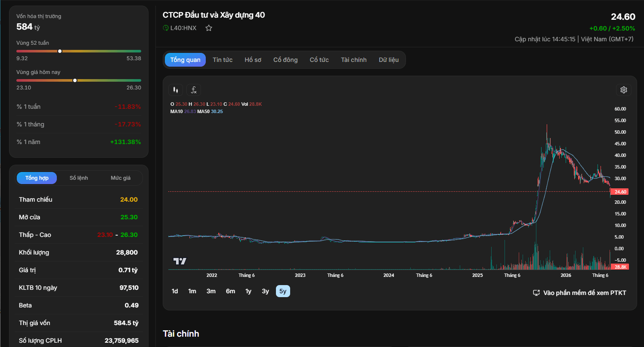Screen dimensions: 644x347
Task: Set chart range to 1y
Action: click(x=248, y=291)
